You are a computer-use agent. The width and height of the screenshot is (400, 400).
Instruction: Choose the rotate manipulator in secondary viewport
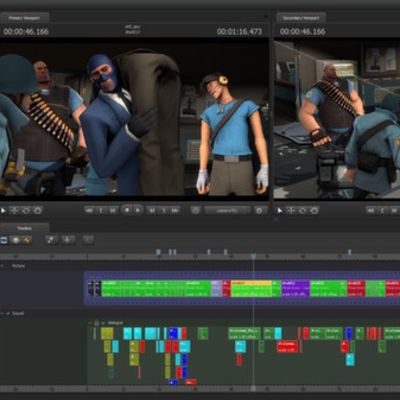click(x=302, y=211)
